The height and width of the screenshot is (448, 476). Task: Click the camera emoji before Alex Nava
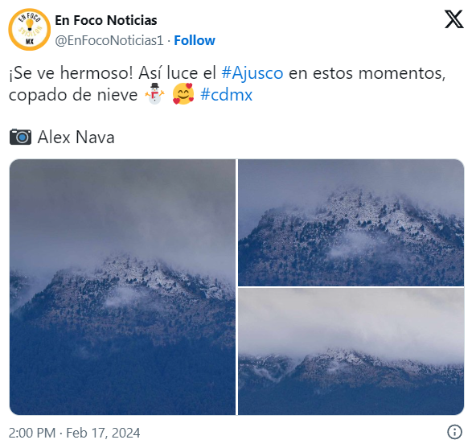point(20,137)
